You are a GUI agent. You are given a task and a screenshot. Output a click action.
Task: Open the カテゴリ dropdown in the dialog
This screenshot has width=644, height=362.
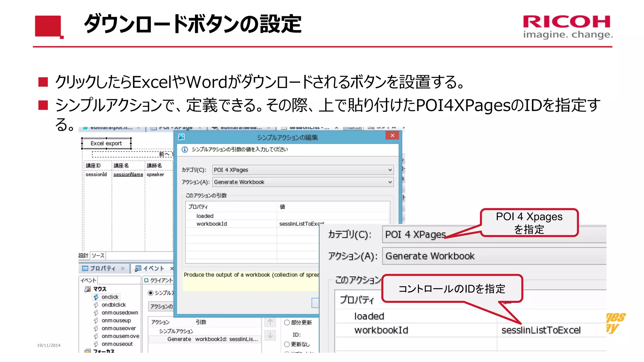point(303,170)
